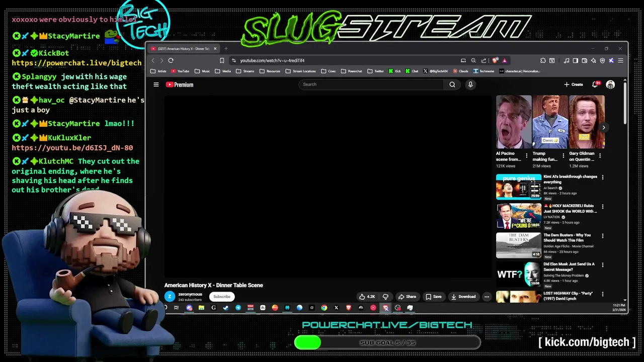
Task: Click the Telegram icon in the taskbar
Action: pos(238,308)
